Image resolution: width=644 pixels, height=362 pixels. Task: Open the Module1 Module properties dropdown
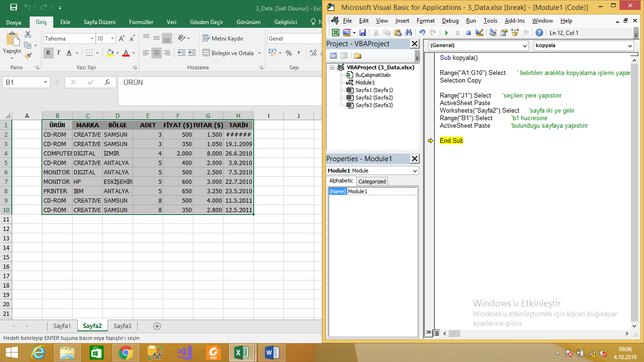[415, 171]
